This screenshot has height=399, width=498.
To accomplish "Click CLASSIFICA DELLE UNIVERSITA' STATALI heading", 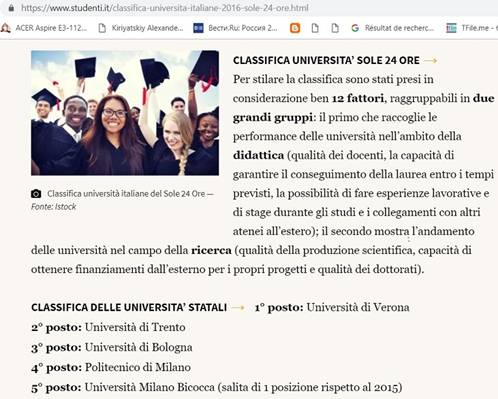I will click(x=129, y=307).
